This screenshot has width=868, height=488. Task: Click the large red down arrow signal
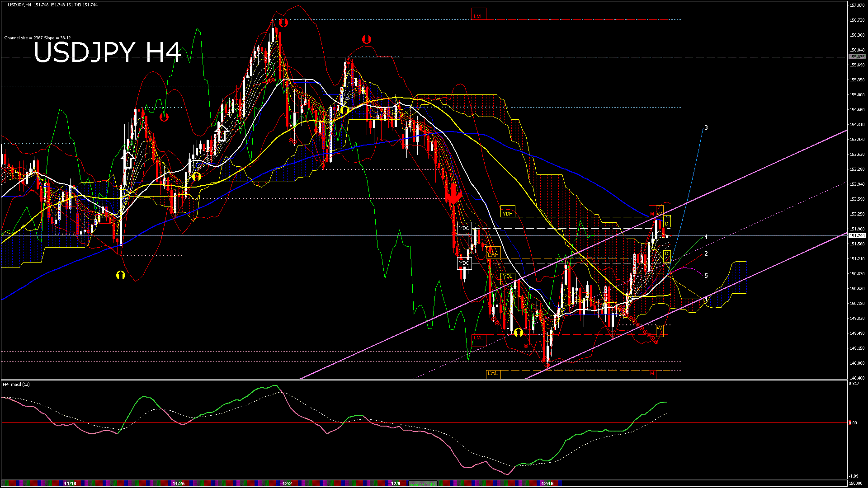(x=453, y=196)
